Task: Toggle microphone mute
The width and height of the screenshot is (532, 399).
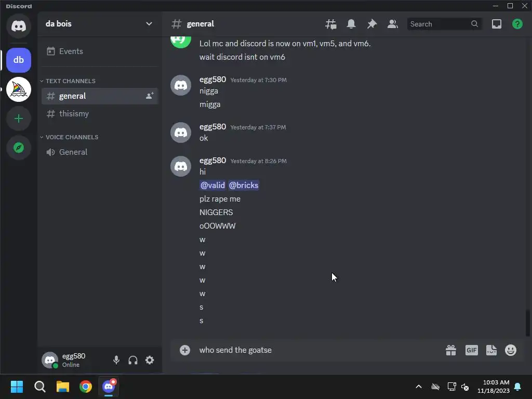Action: click(116, 360)
